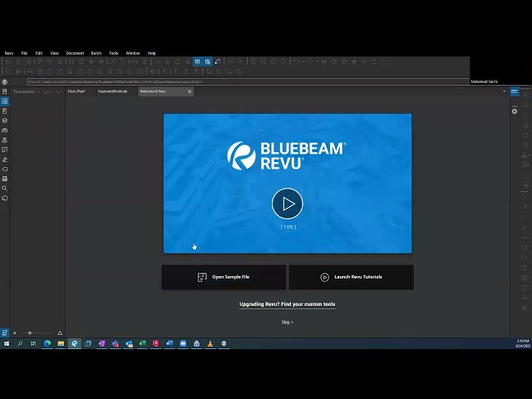Open Zoom from the taskbar
532x399 pixels.
click(183, 343)
